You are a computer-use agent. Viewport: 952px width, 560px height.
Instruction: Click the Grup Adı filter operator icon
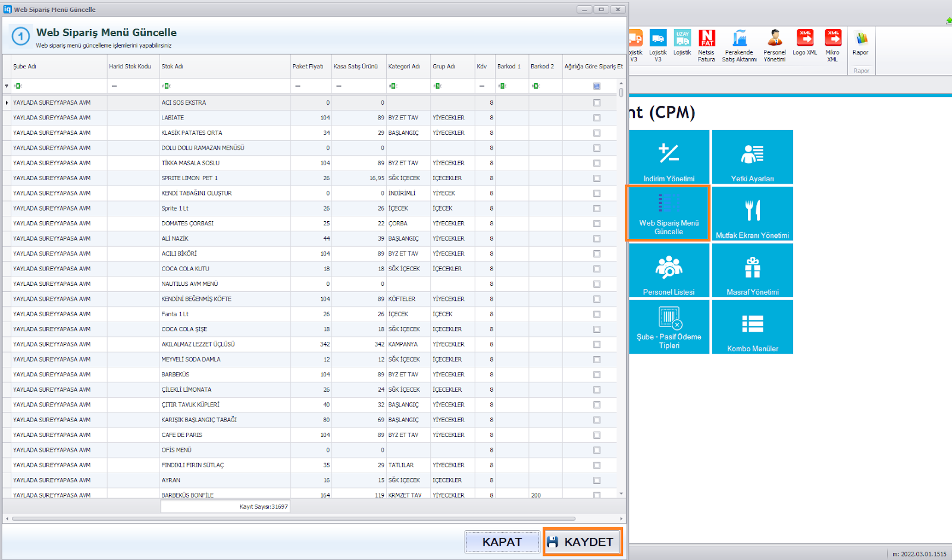437,86
